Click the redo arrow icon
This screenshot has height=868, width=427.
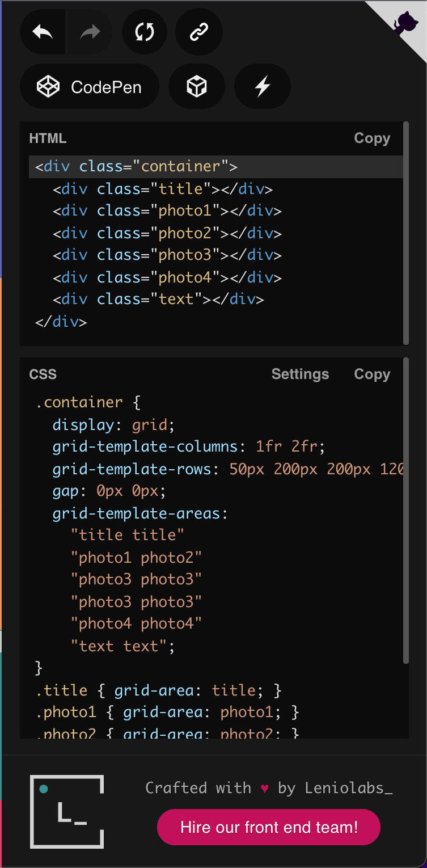[x=90, y=32]
